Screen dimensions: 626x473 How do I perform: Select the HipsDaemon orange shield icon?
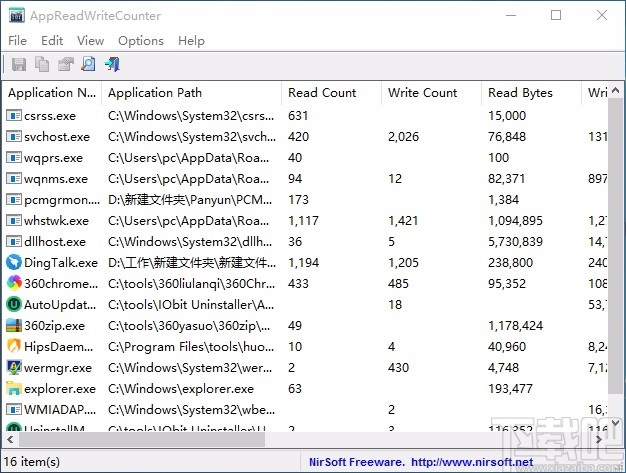tap(14, 346)
